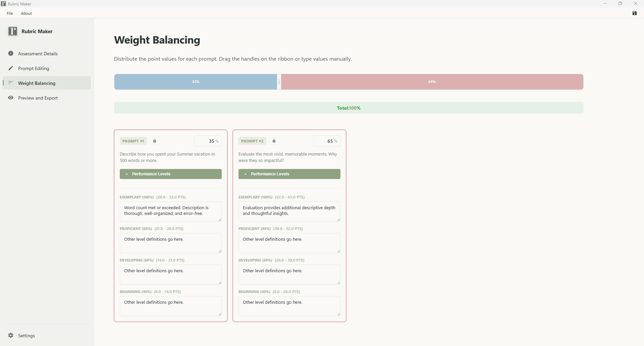Toggle the lock on Prompt #1
The width and height of the screenshot is (644, 346).
tap(155, 141)
